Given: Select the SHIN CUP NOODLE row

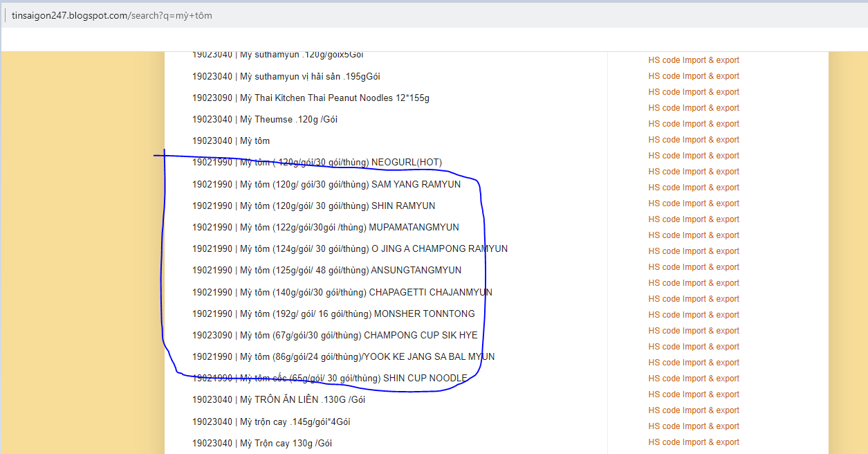Looking at the screenshot, I should click(330, 378).
